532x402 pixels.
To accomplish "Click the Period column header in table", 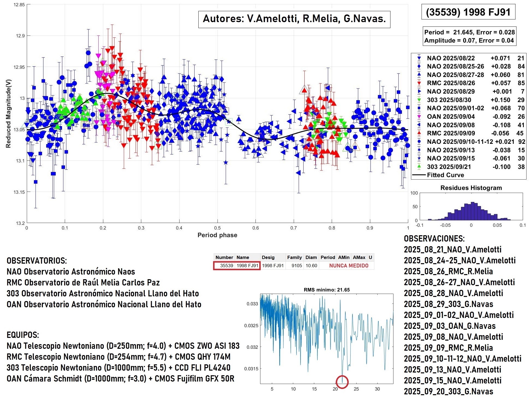I will pos(328,257).
